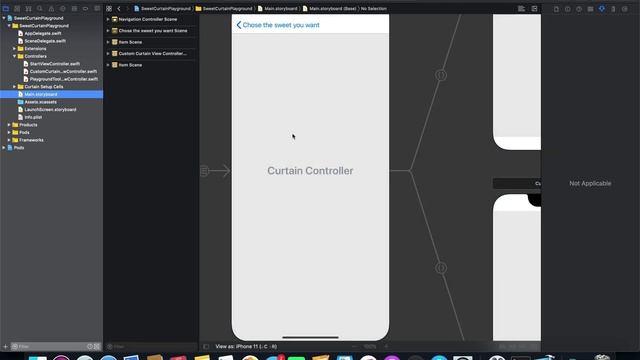Open the Find navigator magnifier
640x360 pixels.
(x=40, y=9)
